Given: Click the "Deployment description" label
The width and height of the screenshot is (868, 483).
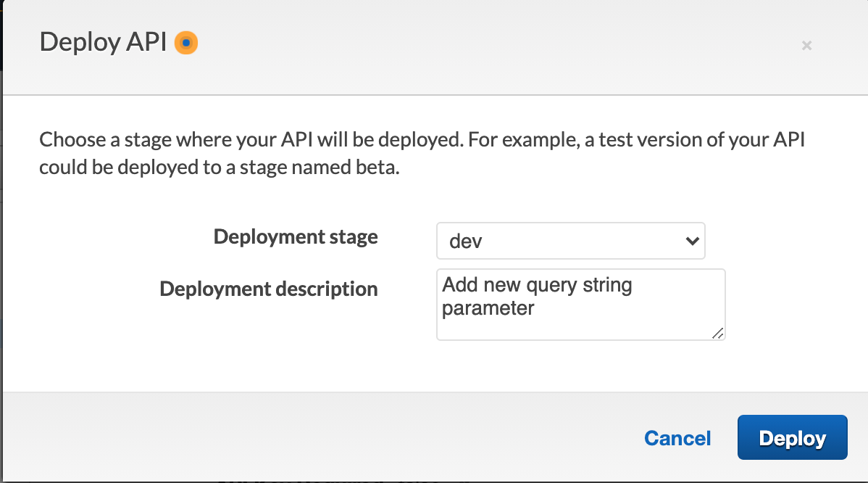Looking at the screenshot, I should pos(269,289).
